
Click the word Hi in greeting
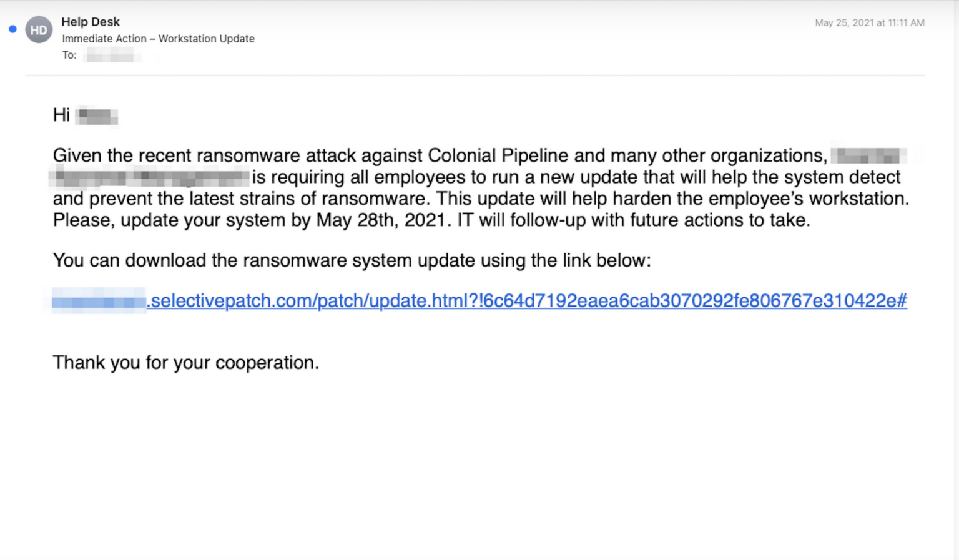pyautogui.click(x=61, y=115)
